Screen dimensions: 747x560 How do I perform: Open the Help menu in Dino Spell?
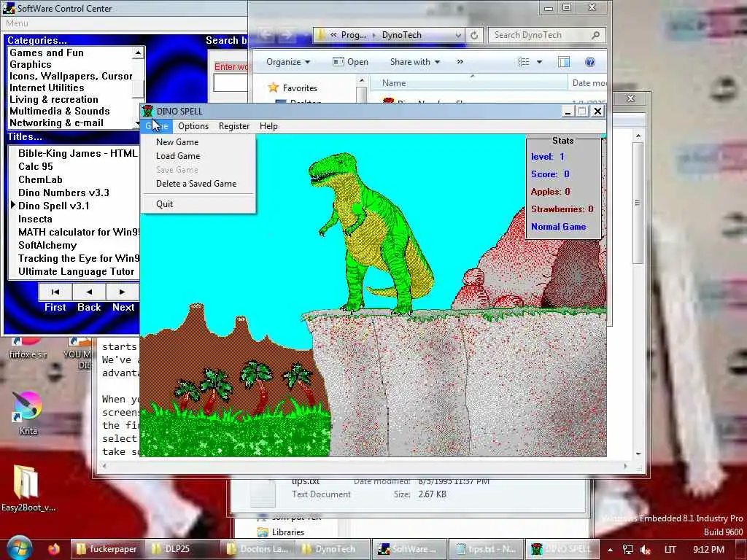(268, 126)
